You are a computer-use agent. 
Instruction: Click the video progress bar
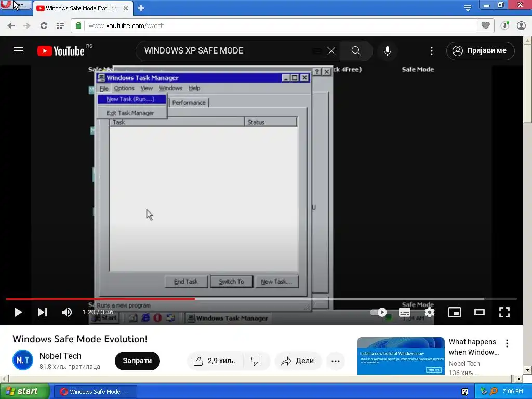click(x=261, y=299)
